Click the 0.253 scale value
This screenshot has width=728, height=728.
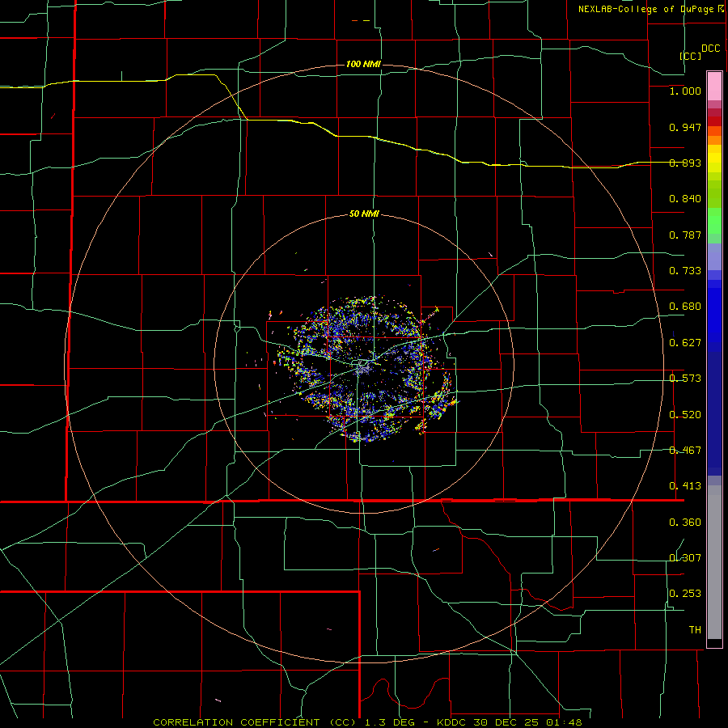click(x=685, y=594)
